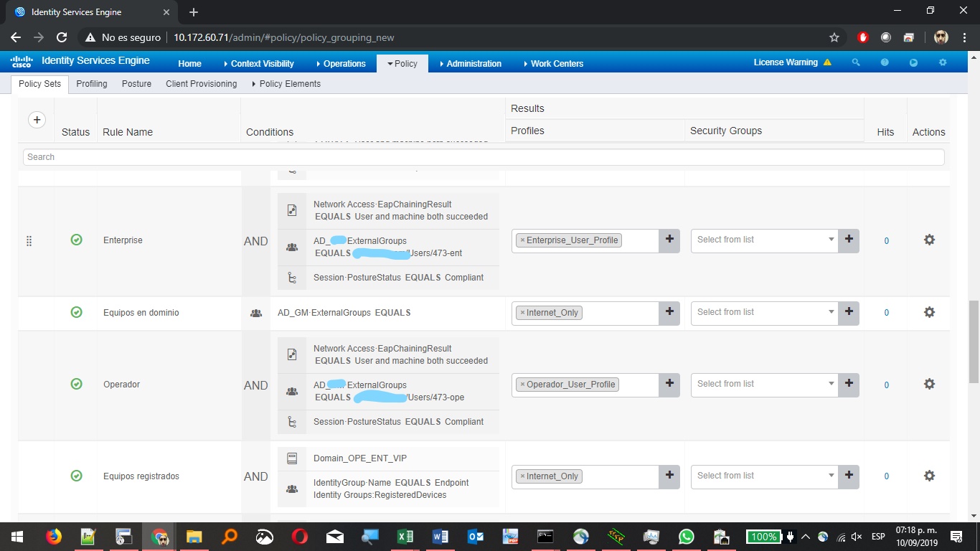This screenshot has width=980, height=551.
Task: Open Security Groups dropdown for Enterprise rule
Action: click(765, 240)
